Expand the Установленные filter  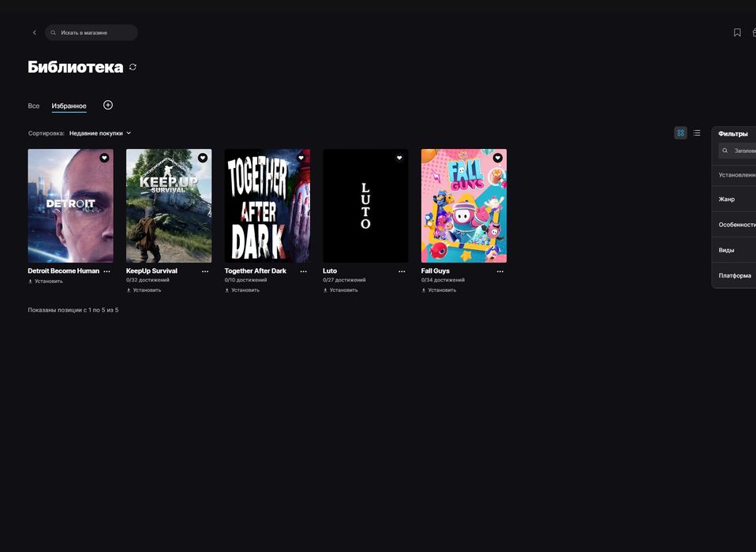point(734,175)
